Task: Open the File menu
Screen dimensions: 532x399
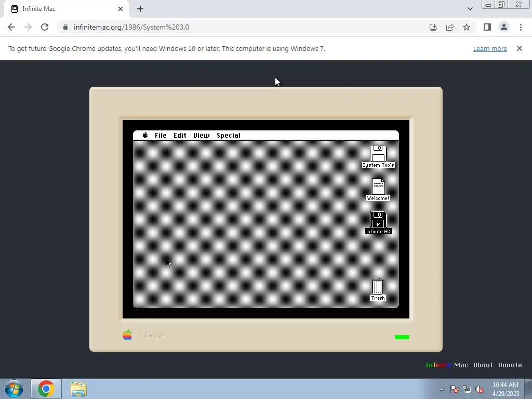Action: [x=161, y=136]
